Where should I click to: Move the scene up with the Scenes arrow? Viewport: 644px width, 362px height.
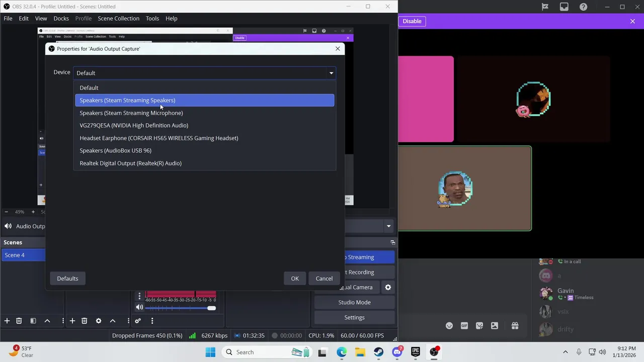tap(47, 321)
